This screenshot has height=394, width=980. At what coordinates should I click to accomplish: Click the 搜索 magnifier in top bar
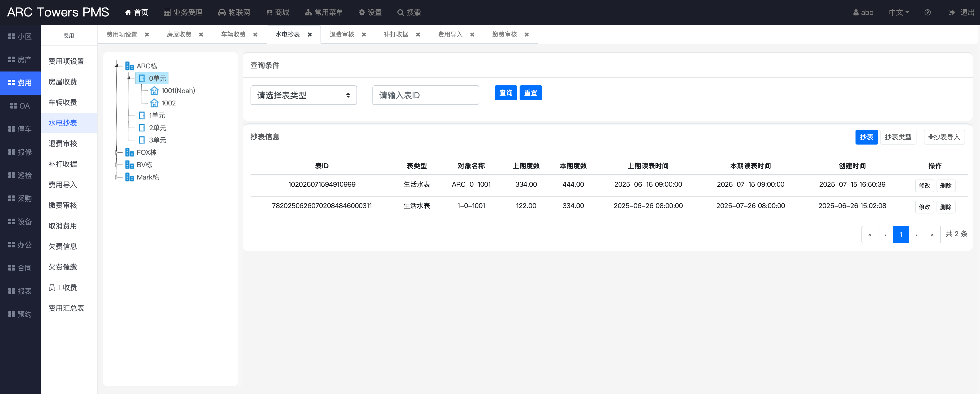tap(400, 13)
